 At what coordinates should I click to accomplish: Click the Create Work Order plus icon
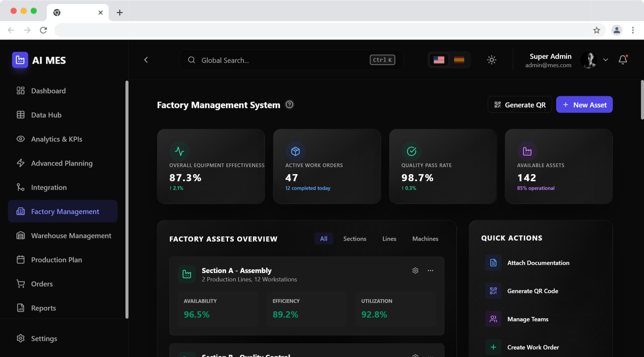pos(493,347)
